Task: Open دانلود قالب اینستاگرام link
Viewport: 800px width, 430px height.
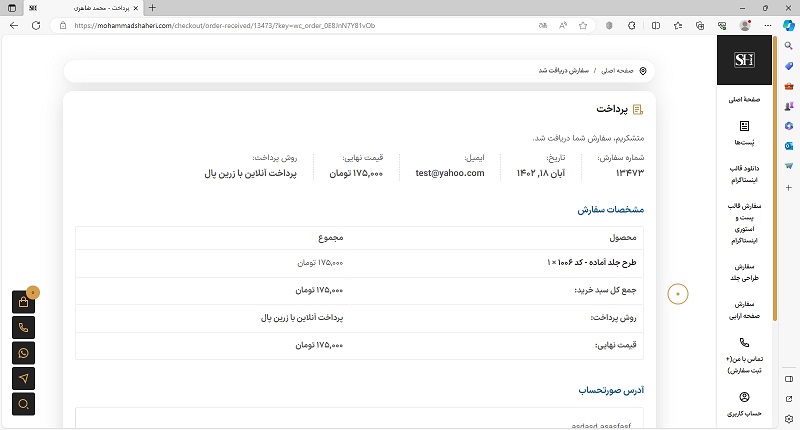Action: pyautogui.click(x=744, y=174)
